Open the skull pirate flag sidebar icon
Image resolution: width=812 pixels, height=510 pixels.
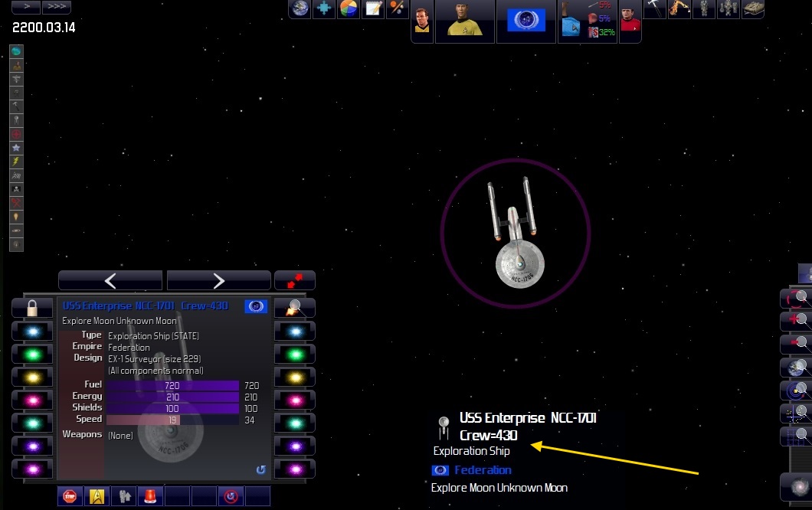pyautogui.click(x=16, y=189)
